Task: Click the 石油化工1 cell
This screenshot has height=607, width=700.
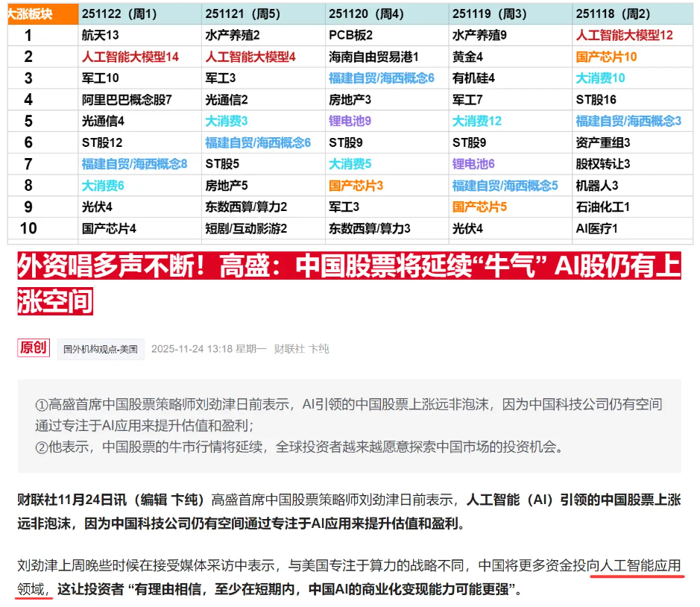Action: coord(602,207)
